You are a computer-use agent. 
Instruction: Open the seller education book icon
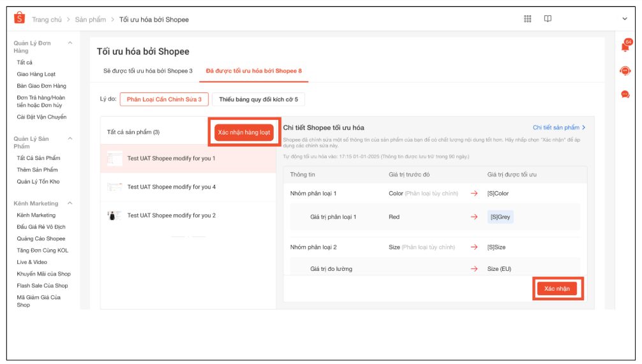click(548, 19)
